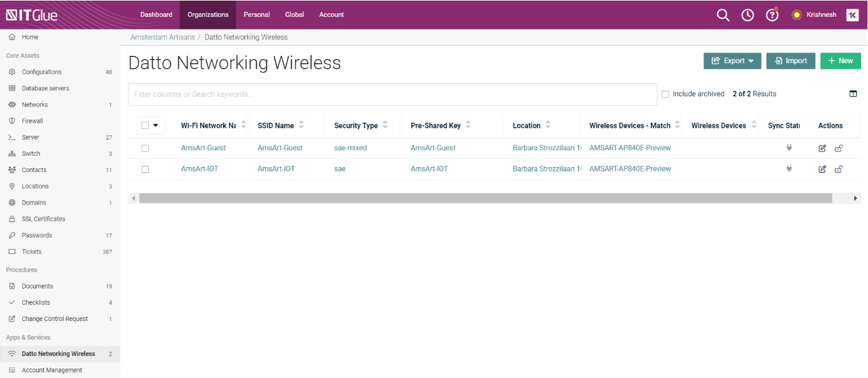
Task: Sort by Wireless Devices column arrows
Action: point(754,125)
